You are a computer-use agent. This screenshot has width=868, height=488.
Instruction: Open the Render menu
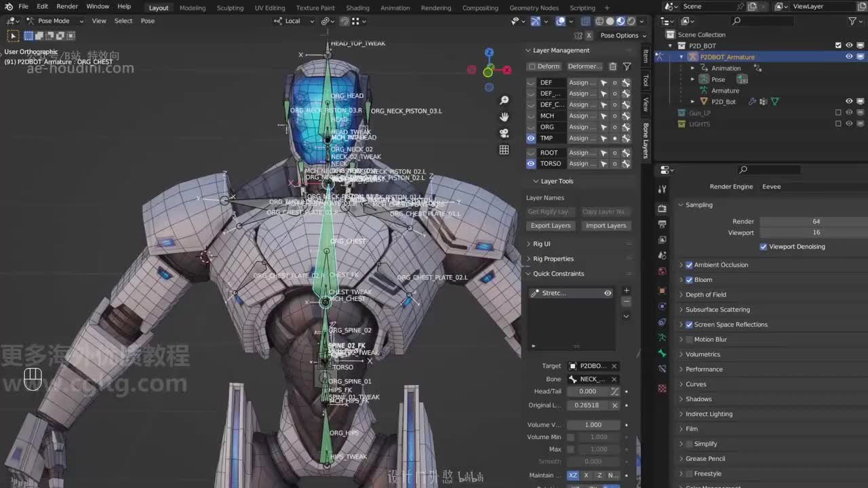pos(67,7)
